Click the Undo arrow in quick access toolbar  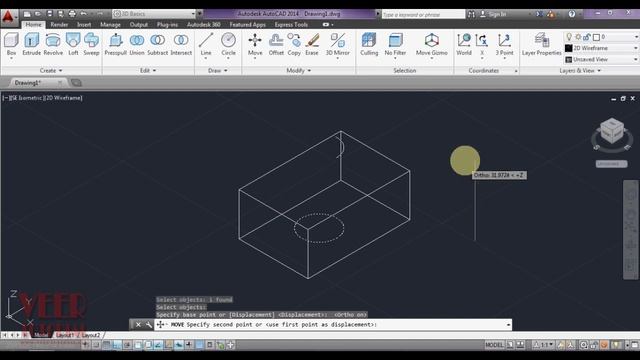(83, 14)
